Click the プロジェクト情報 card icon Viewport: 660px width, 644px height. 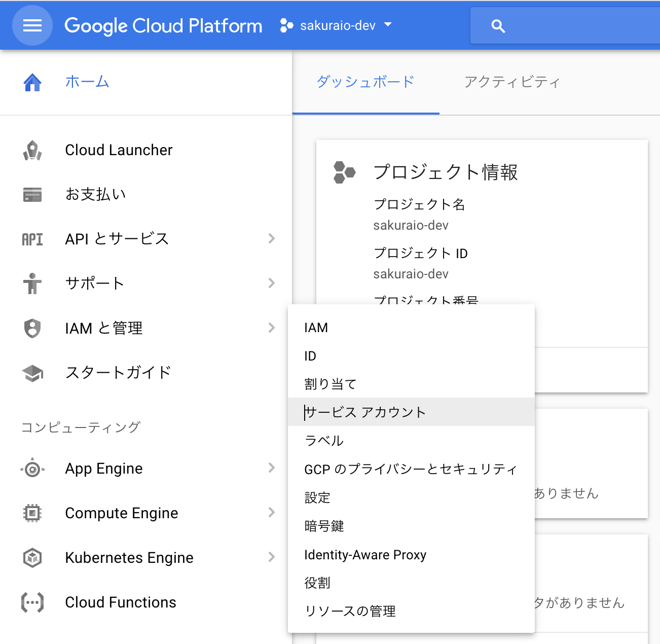pos(345,172)
